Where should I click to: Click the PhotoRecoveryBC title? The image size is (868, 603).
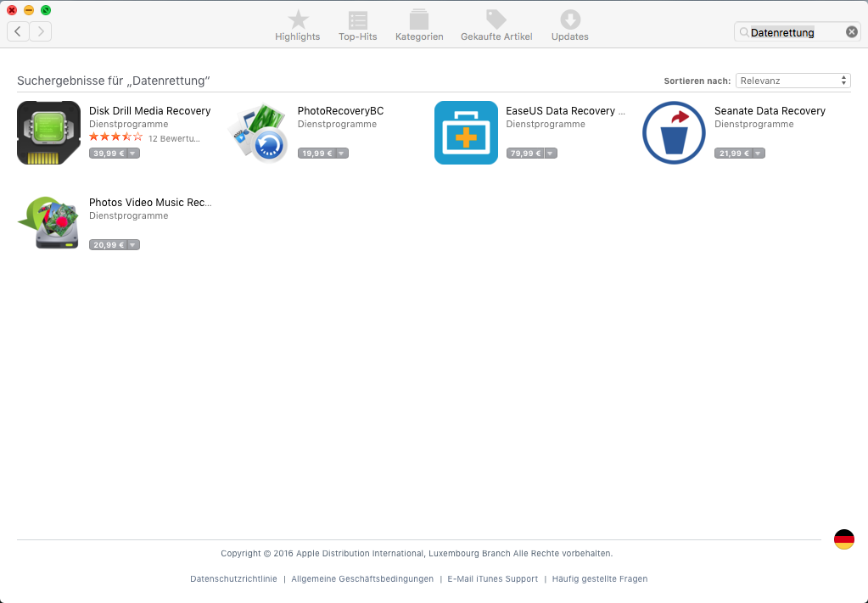tap(340, 110)
